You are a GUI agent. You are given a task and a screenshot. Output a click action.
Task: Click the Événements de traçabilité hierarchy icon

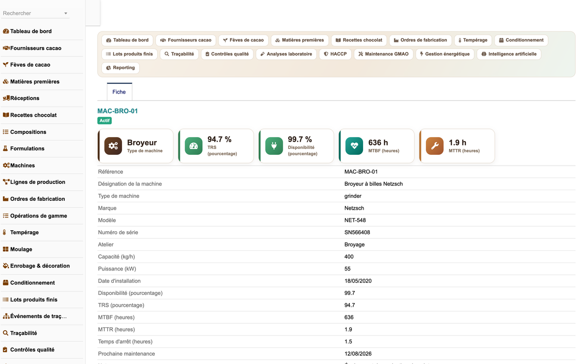point(6,316)
